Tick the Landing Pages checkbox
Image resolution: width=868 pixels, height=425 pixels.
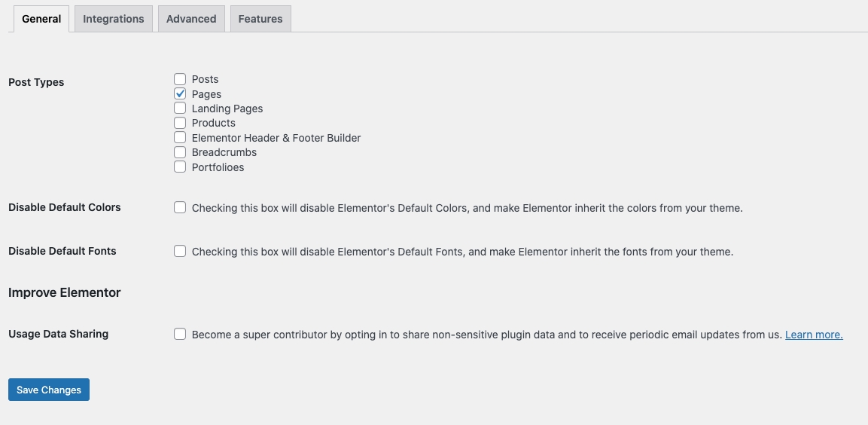180,109
